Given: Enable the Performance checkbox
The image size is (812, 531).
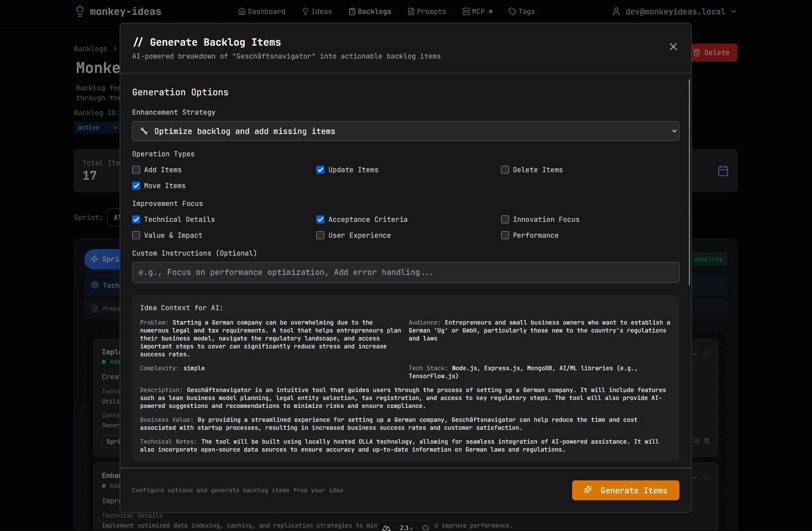Looking at the screenshot, I should (505, 235).
